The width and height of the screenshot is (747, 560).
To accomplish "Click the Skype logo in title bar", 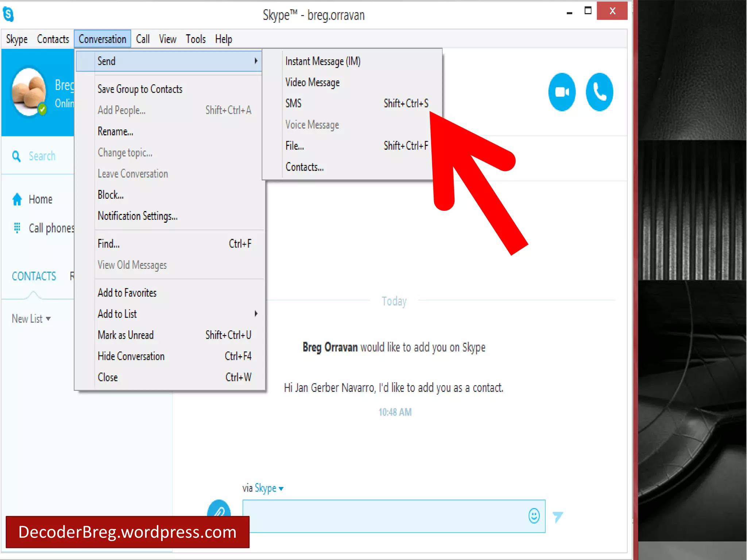I will click(8, 14).
